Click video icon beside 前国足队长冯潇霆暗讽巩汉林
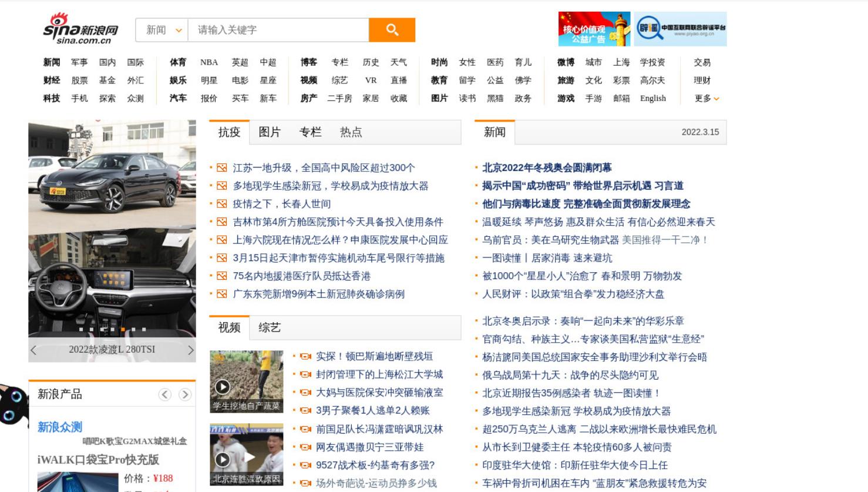This screenshot has height=492, width=868. 305,429
